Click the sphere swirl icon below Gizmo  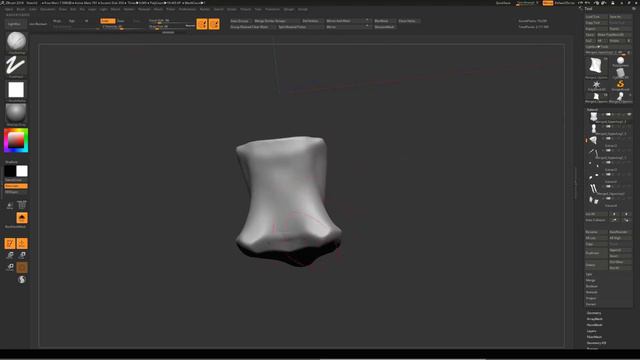pos(22,280)
